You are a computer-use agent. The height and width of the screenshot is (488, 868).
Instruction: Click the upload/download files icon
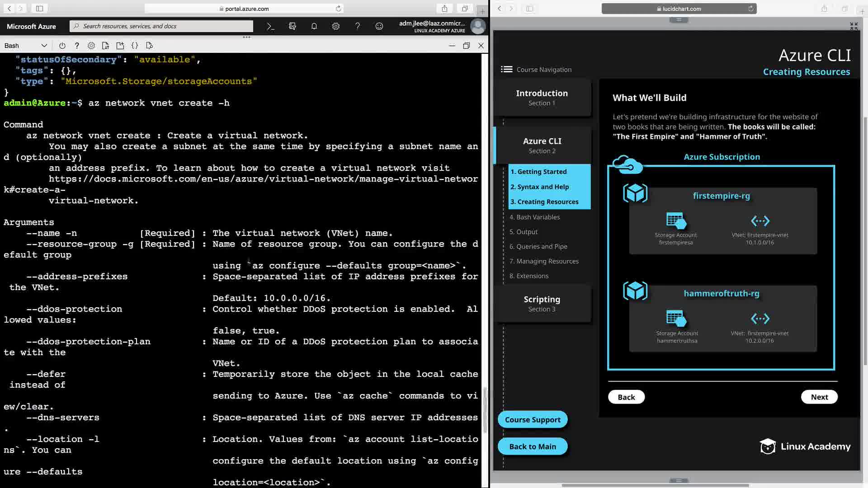tap(105, 46)
